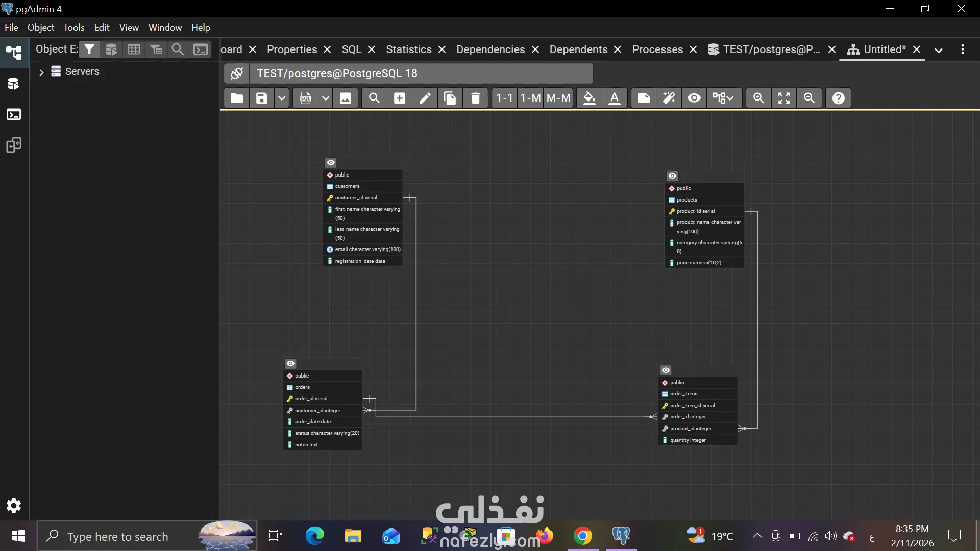980x551 pixels.
Task: Click the pencil Edit table icon
Action: point(425,98)
